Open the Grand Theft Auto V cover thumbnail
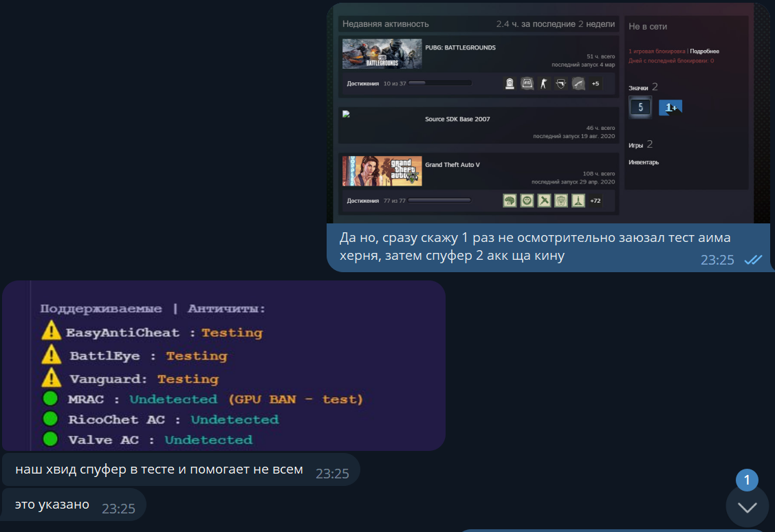This screenshot has height=532, width=775. pyautogui.click(x=382, y=170)
